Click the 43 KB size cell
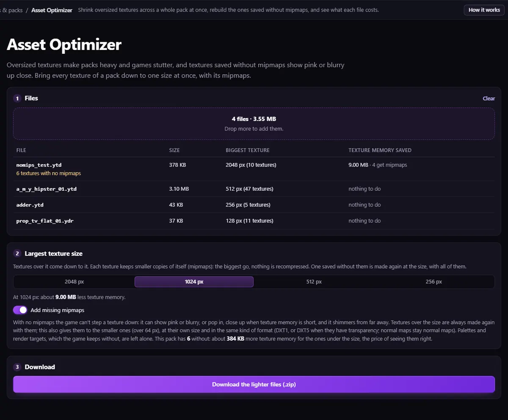Viewport: 508px width, 420px height. click(x=176, y=205)
